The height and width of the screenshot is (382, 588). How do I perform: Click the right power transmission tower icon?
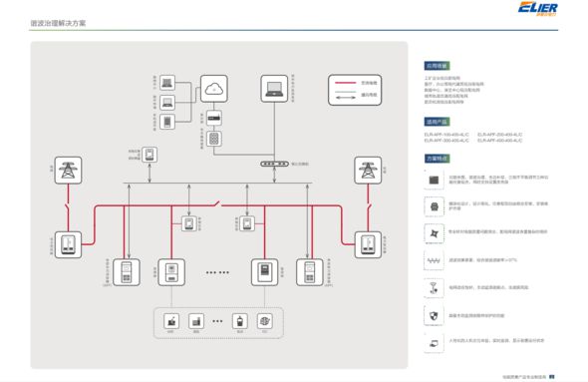pos(368,171)
